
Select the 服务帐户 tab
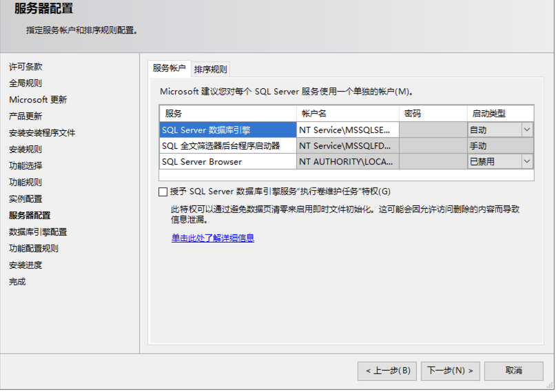[169, 69]
